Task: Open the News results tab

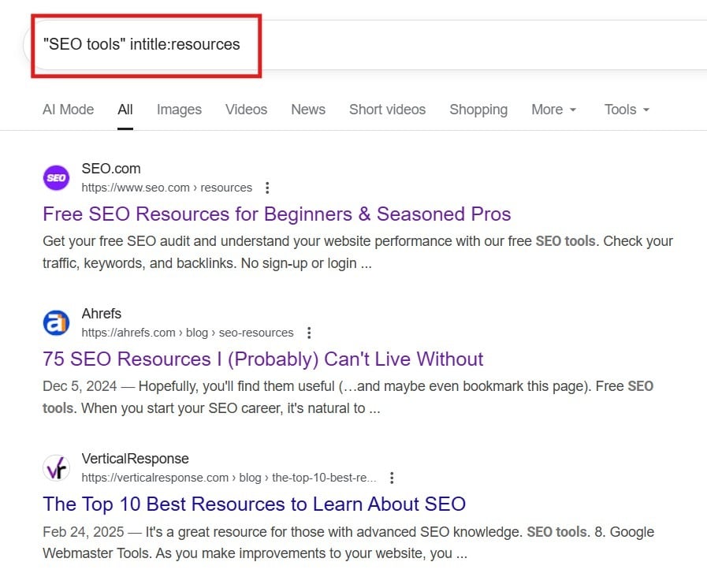Action: coord(308,110)
